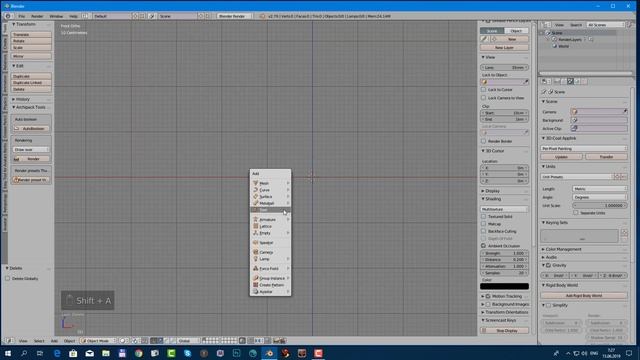Toggle the Lock to Cursor checkbox
640x360 pixels.
pos(484,90)
